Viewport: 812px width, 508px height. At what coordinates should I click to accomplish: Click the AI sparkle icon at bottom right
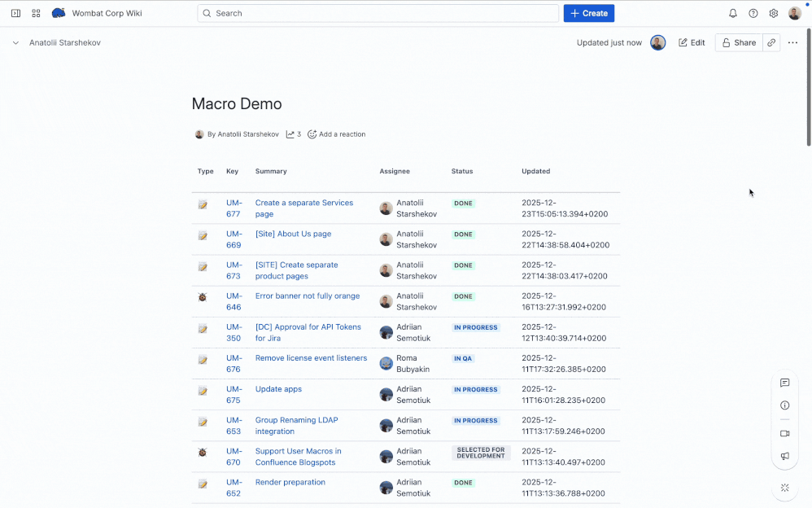coord(784,488)
